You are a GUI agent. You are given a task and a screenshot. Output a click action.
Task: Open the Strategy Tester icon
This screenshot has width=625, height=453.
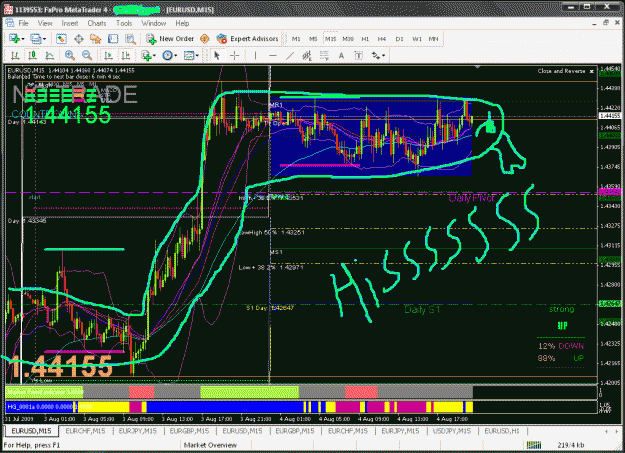tap(130, 39)
